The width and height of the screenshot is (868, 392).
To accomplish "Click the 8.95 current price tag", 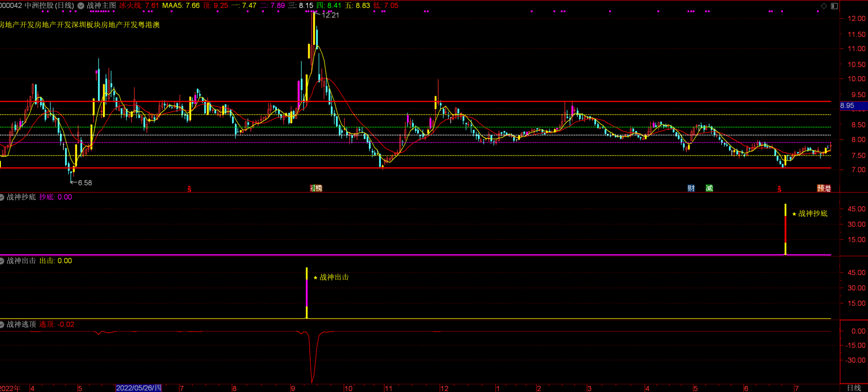I will (853, 106).
